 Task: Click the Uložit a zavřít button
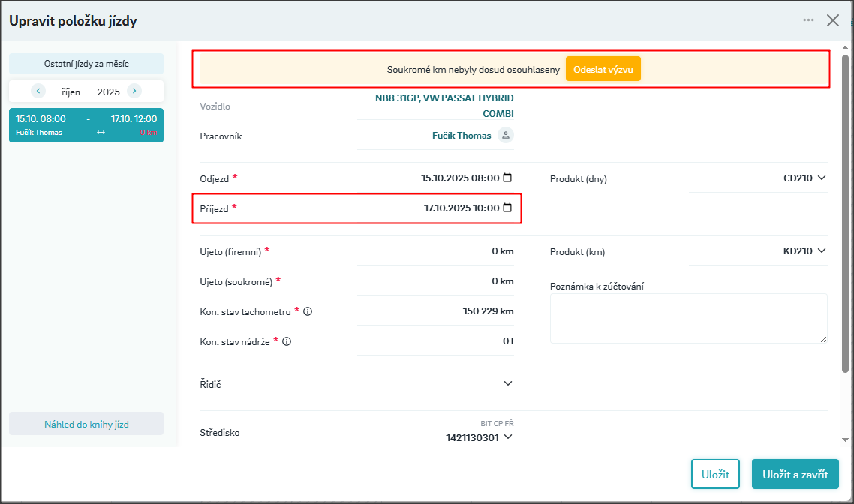795,474
